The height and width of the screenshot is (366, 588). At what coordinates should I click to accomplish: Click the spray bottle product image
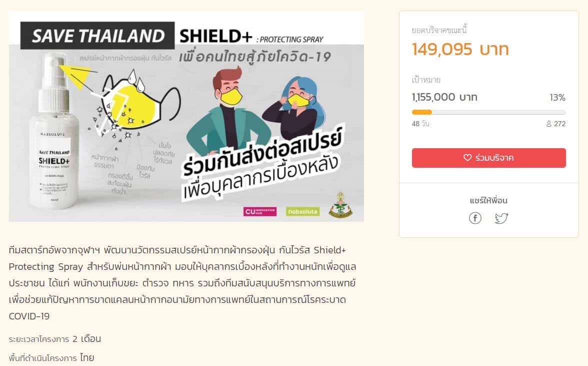pos(53,131)
